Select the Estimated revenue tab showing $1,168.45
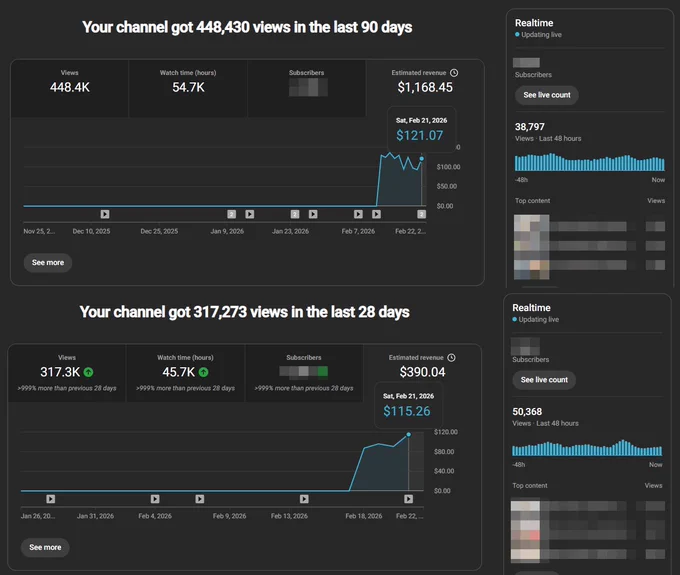The width and height of the screenshot is (680, 575). [425, 88]
